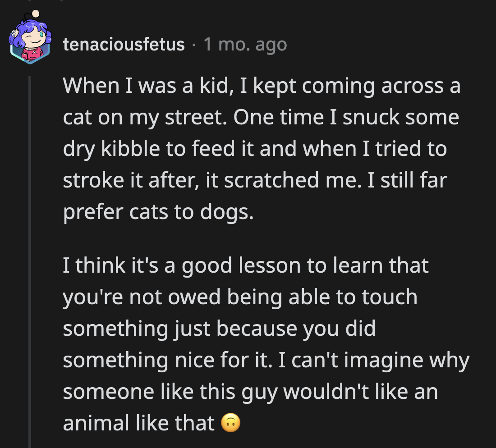Click the dot separator before the timestamp
This screenshot has width=496, height=448.
[x=194, y=44]
